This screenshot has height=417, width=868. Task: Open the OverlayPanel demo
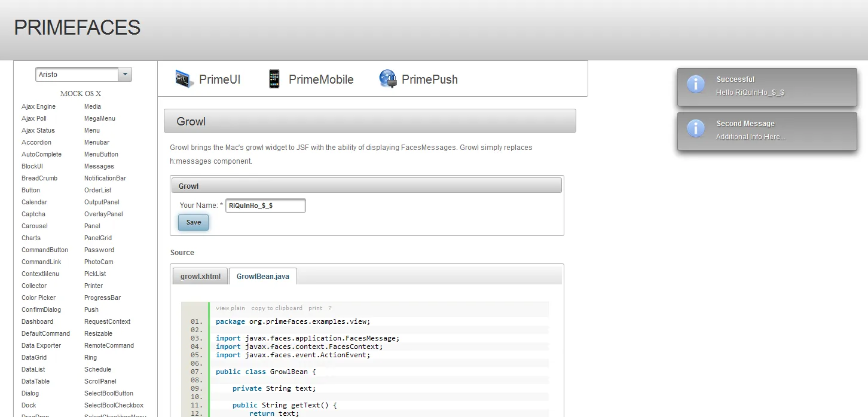click(104, 214)
